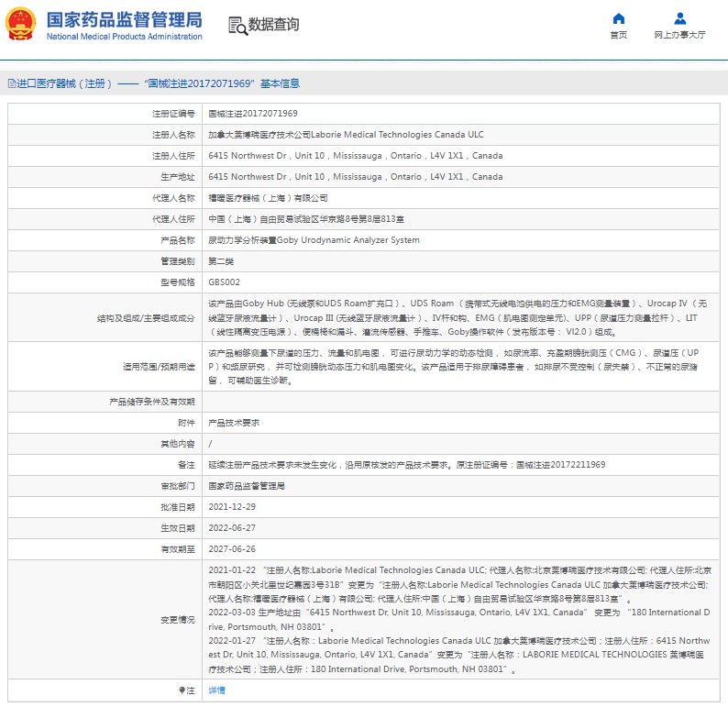Click the 国家药品监督管理局 title

click(124, 19)
